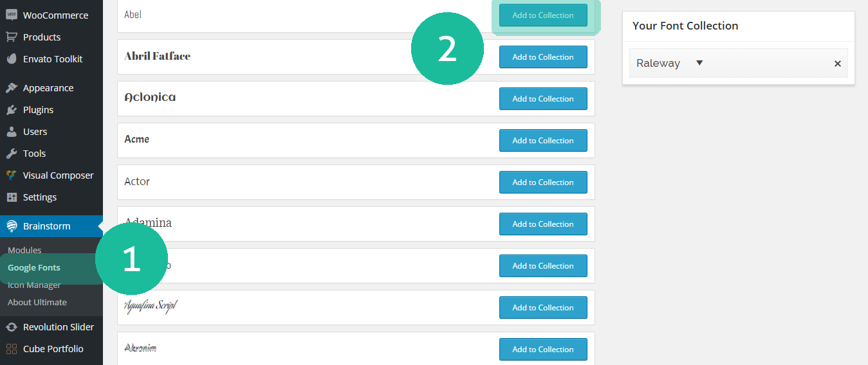
Task: Click the Users person icon
Action: [12, 132]
